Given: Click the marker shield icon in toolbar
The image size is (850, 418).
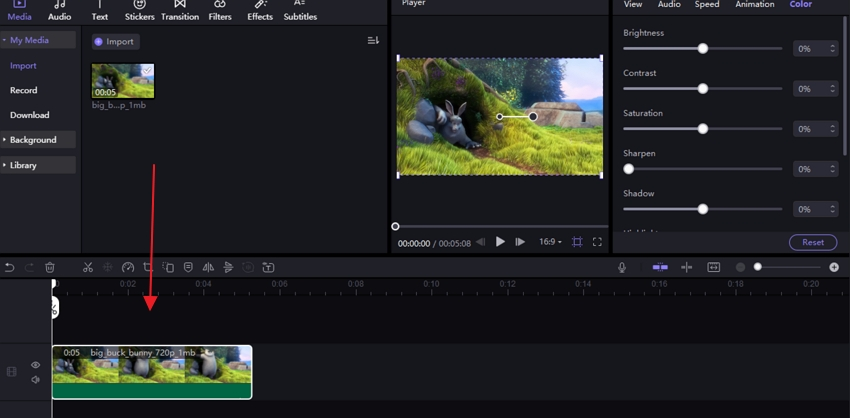Looking at the screenshot, I should [188, 267].
